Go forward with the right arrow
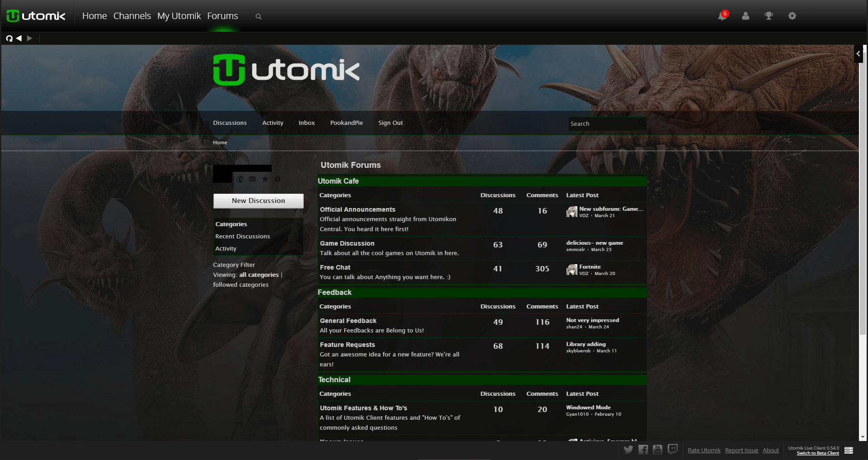868x460 pixels. tap(29, 38)
